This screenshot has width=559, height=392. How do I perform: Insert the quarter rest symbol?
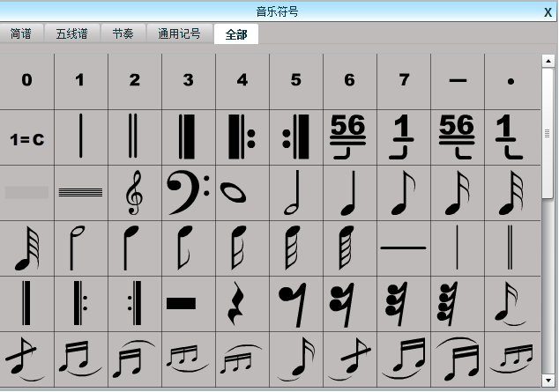pyautogui.click(x=242, y=304)
